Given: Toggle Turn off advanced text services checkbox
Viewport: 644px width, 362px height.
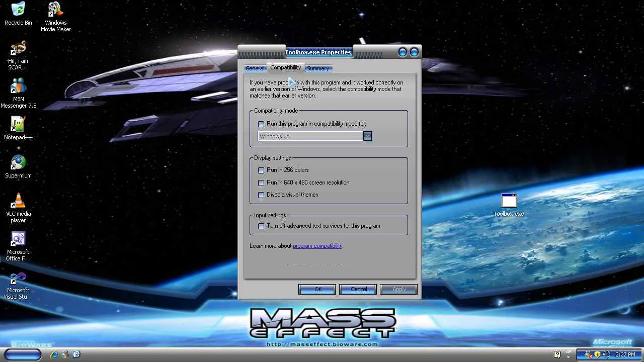Looking at the screenshot, I should (x=261, y=226).
